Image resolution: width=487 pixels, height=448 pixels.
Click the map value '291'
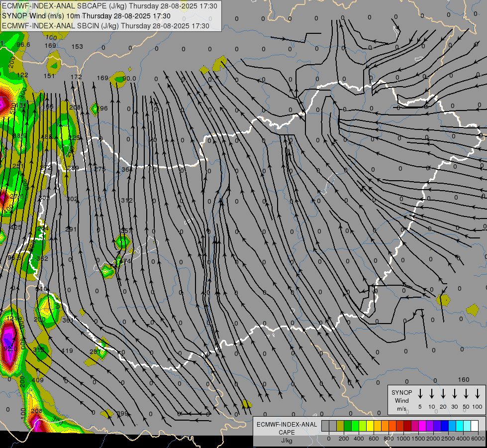[x=71, y=229]
